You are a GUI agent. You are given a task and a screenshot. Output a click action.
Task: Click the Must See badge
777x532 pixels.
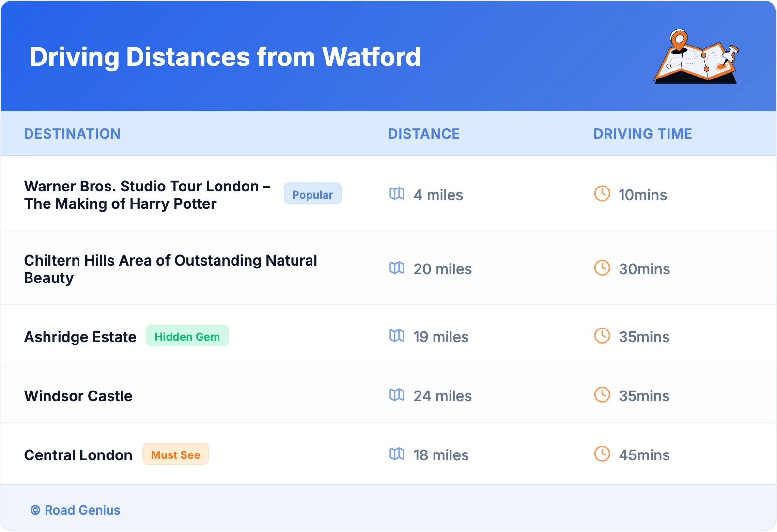(x=176, y=454)
